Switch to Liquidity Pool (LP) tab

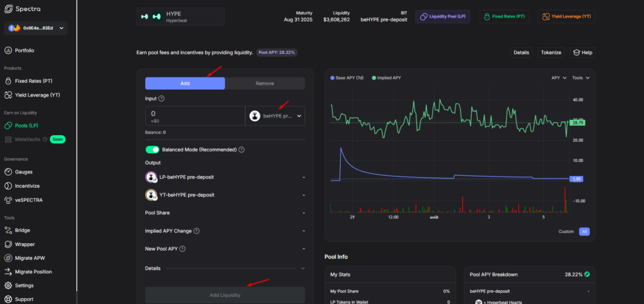click(443, 16)
